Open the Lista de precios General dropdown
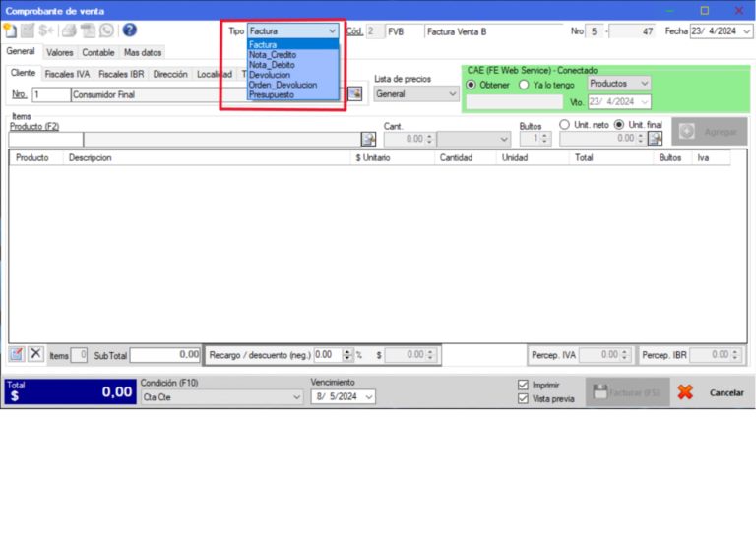This screenshot has width=756, height=536. [x=452, y=93]
